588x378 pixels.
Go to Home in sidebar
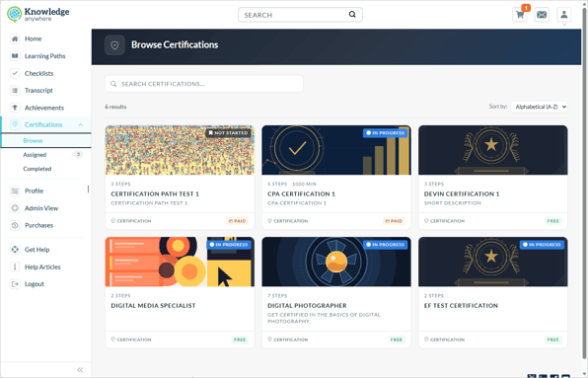(x=33, y=38)
